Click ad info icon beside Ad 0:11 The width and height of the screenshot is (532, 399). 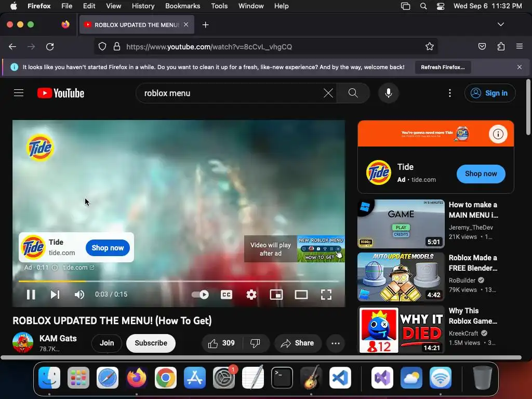[55, 268]
